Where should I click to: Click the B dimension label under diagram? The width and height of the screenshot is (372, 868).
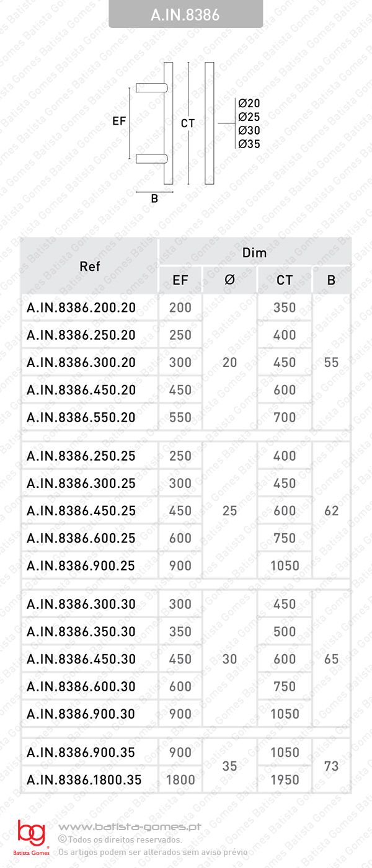pyautogui.click(x=154, y=199)
